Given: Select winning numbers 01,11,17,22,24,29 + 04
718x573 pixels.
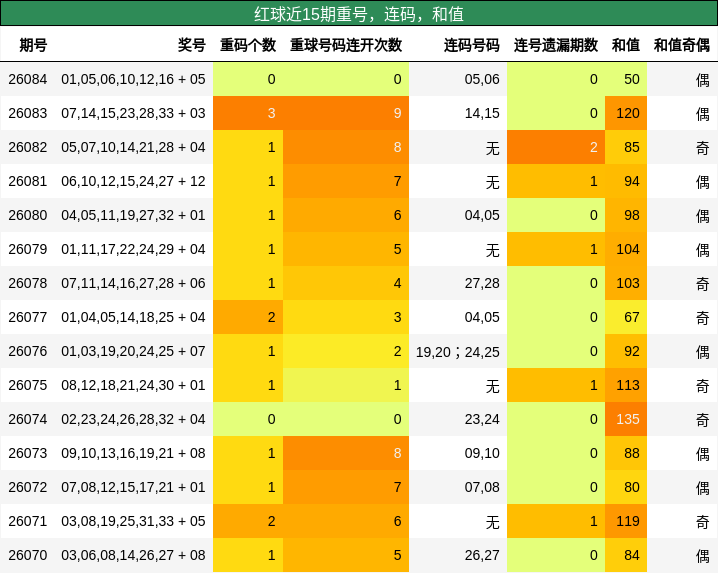Looking at the screenshot, I should click(133, 249).
